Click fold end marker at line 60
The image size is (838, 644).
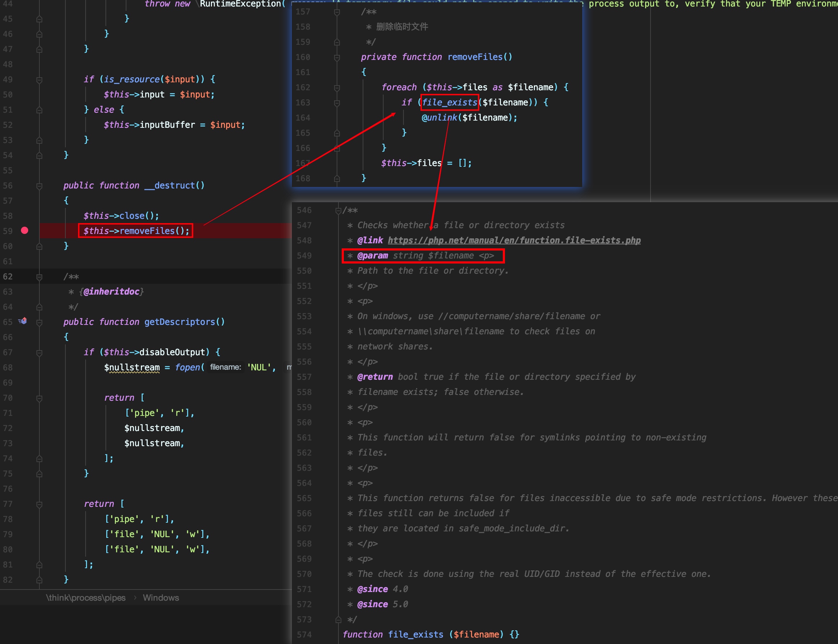click(x=39, y=247)
